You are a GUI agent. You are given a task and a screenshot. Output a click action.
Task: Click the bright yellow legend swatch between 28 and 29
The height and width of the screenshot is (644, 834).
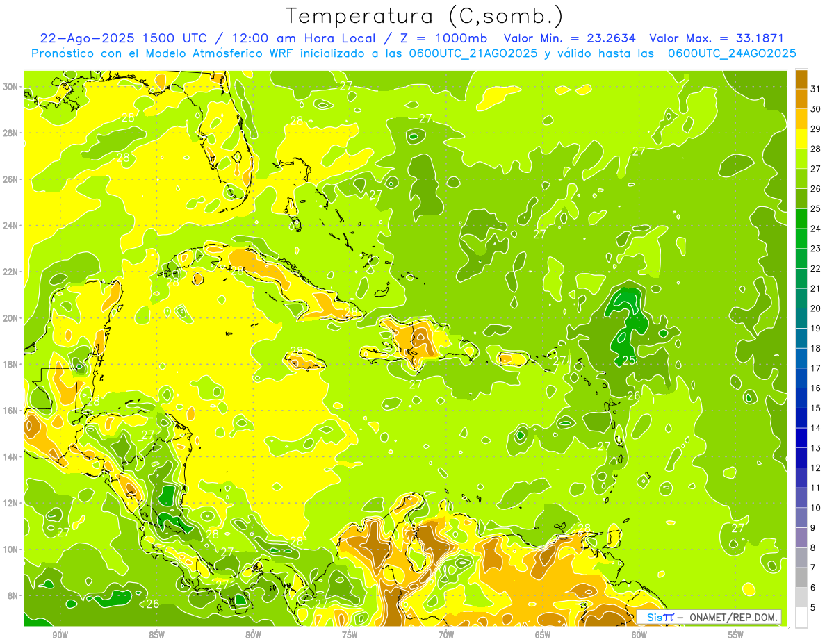coord(801,139)
